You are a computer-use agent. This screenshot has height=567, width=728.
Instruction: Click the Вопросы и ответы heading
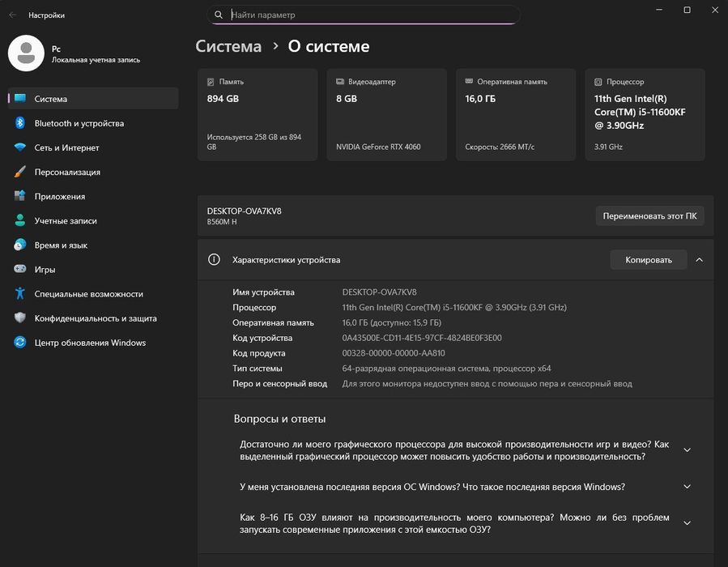click(279, 419)
